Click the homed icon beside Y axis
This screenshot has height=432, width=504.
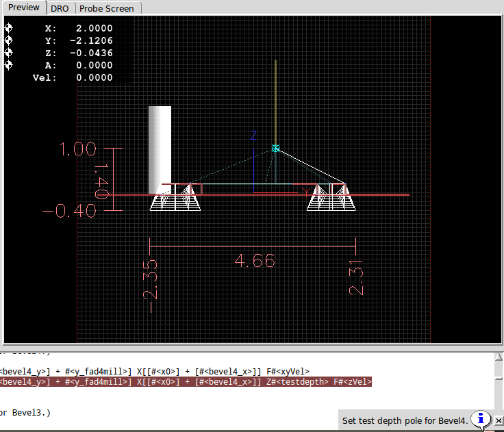9,41
